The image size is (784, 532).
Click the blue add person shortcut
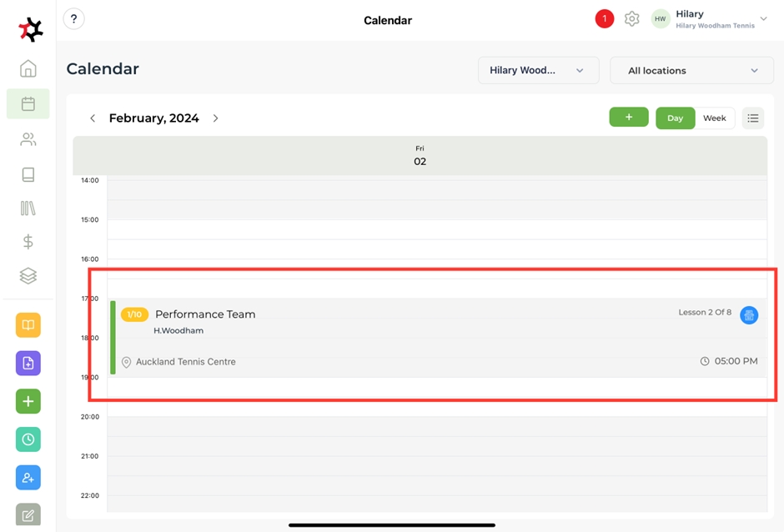point(28,478)
